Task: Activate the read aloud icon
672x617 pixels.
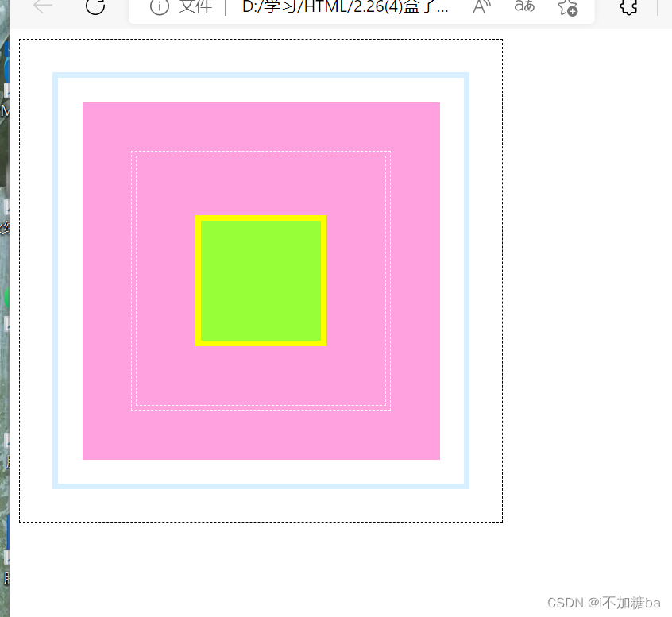Action: [x=481, y=6]
